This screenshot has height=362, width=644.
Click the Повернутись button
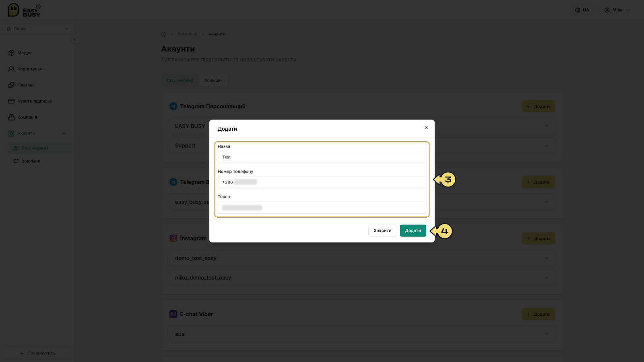[x=37, y=353]
